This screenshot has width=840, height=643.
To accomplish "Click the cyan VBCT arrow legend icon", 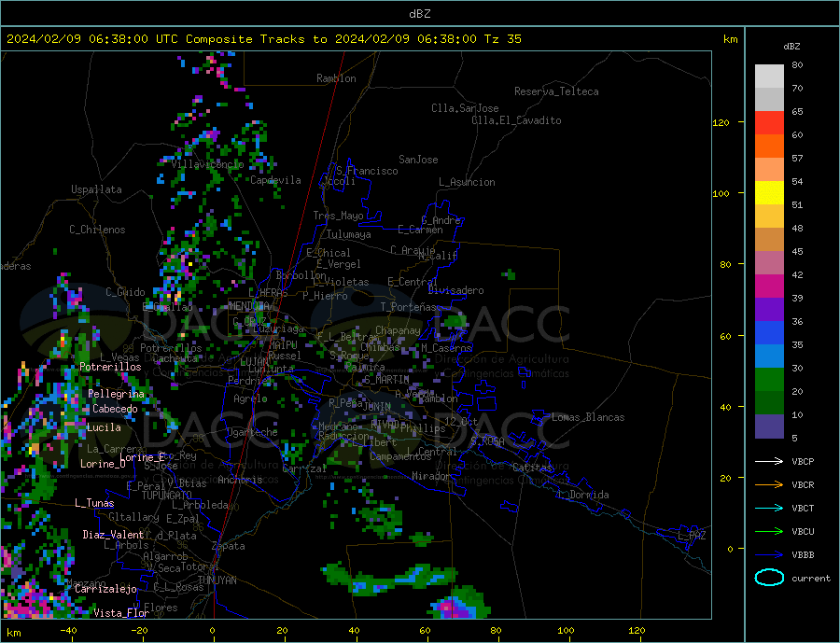I will click(769, 508).
